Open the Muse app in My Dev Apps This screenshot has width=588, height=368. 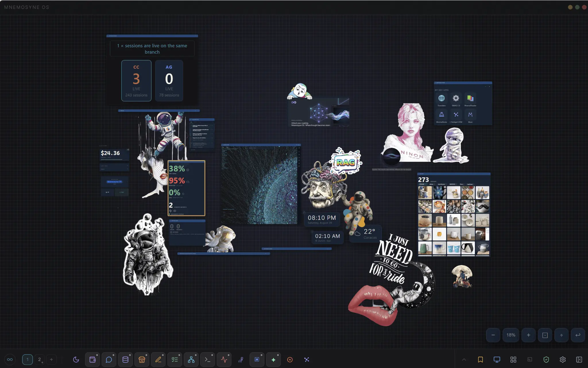[470, 117]
